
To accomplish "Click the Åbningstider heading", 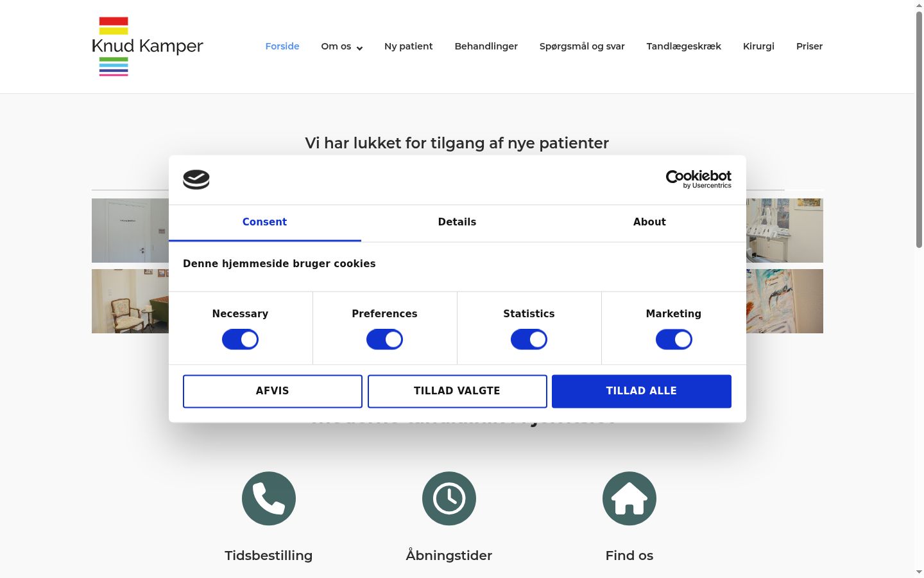I will pos(449,556).
